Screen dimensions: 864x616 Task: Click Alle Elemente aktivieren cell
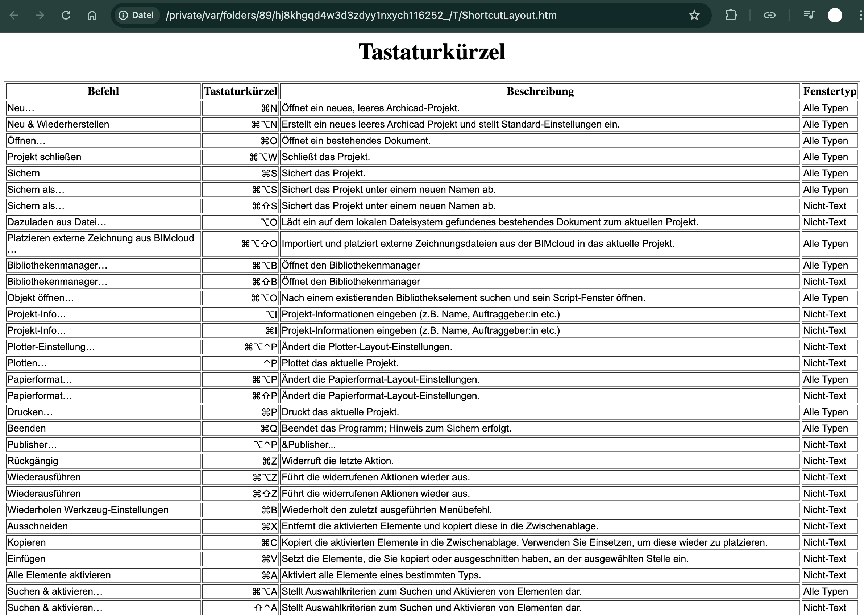pyautogui.click(x=103, y=575)
